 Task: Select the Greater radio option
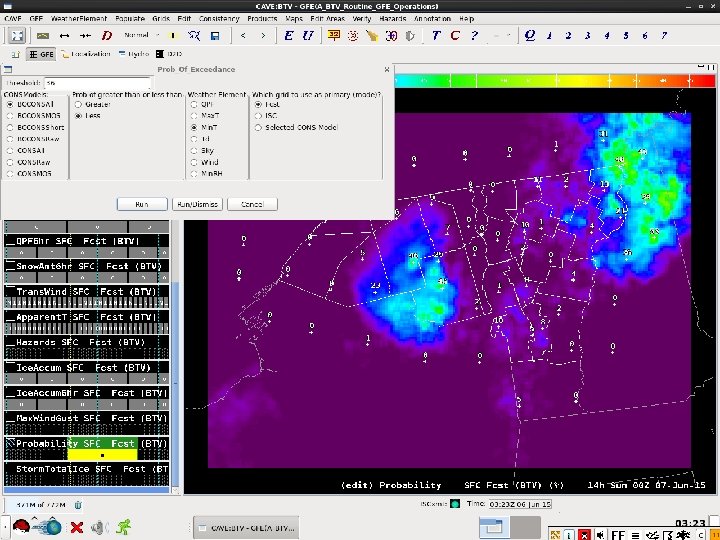[77, 103]
